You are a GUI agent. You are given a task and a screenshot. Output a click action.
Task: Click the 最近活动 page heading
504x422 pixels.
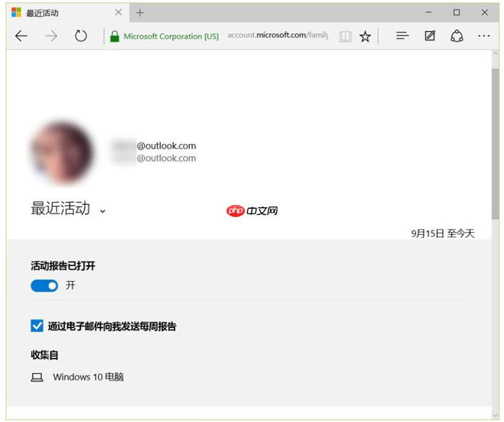click(x=60, y=208)
